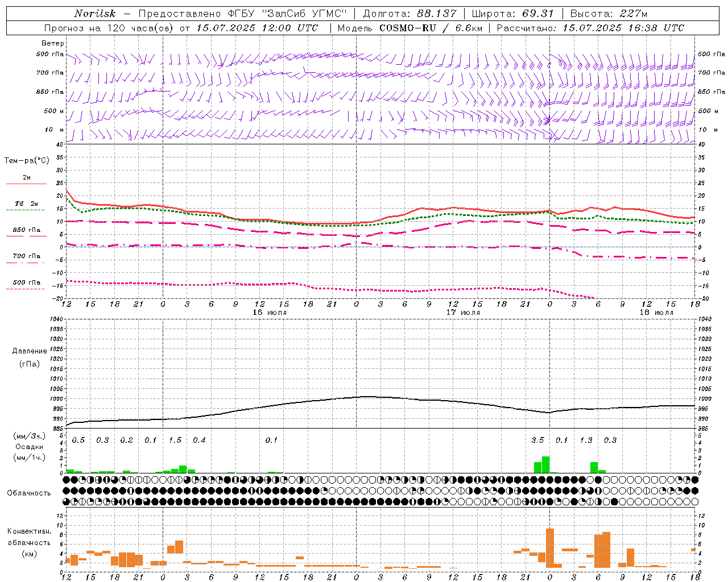Click the precipitation value "0.4"
Image resolution: width=728 pixels, height=582 pixels.
(x=199, y=440)
